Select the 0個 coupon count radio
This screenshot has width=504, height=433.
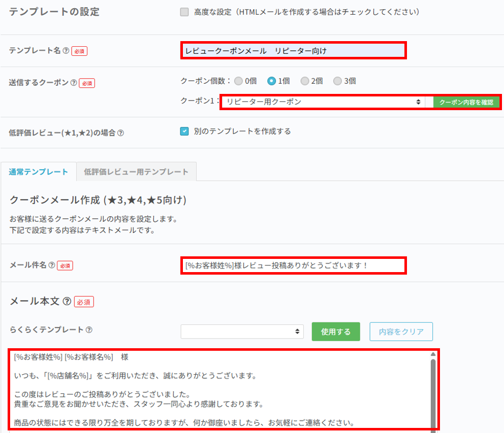[x=238, y=81]
